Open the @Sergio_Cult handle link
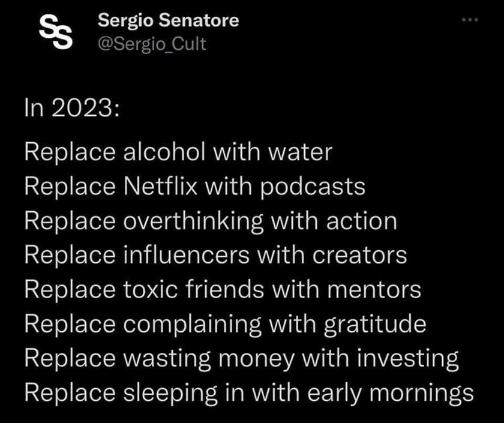Viewport: 504px width, 423px height. pyautogui.click(x=152, y=44)
